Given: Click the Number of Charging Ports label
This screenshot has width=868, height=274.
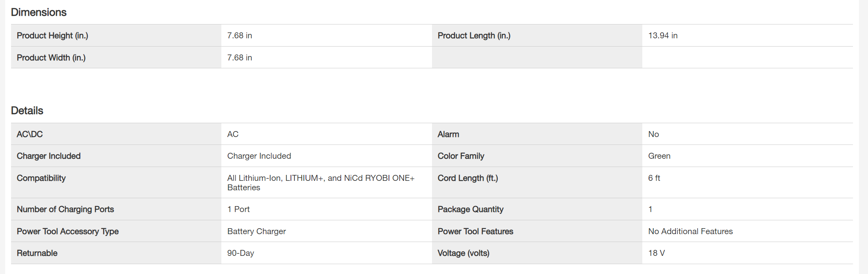Looking at the screenshot, I should (65, 209).
